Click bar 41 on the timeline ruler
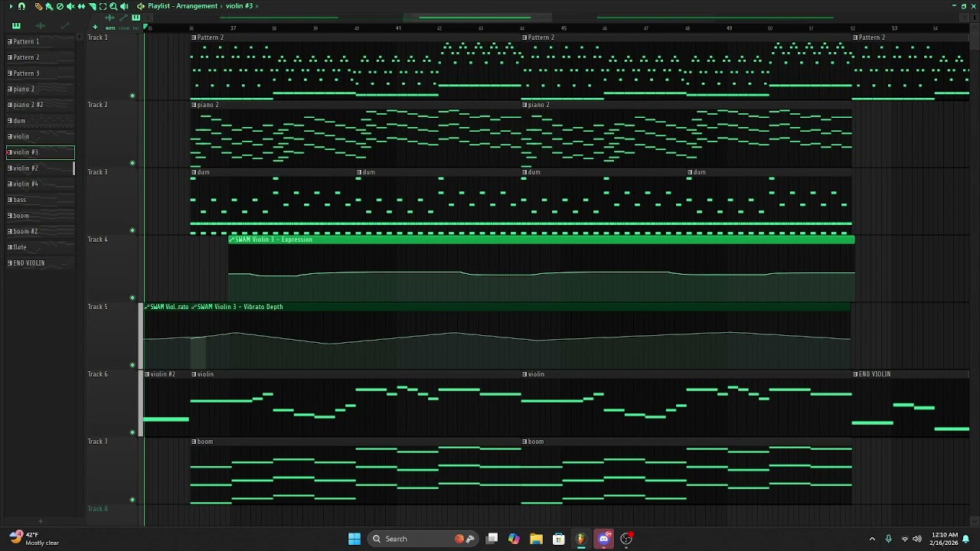Screen dimensions: 980x551 (398, 28)
